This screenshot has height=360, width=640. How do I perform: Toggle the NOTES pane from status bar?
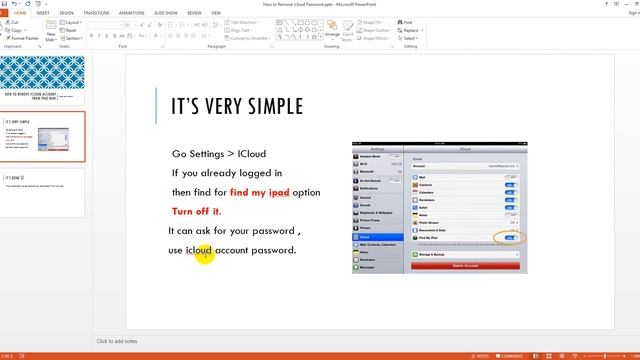pos(480,356)
